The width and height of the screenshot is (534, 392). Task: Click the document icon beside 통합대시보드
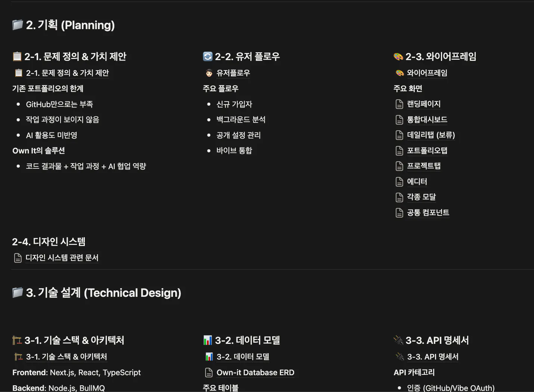click(x=399, y=120)
